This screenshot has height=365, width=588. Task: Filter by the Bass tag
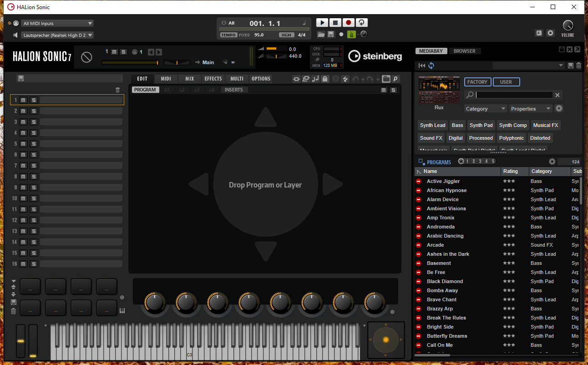click(457, 125)
